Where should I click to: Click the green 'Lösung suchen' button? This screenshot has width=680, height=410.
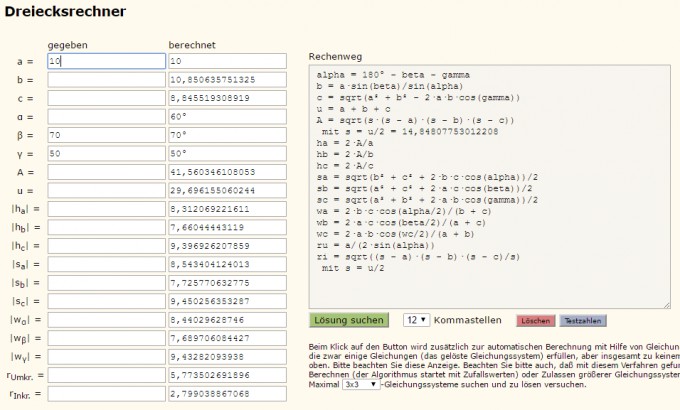[x=349, y=320]
